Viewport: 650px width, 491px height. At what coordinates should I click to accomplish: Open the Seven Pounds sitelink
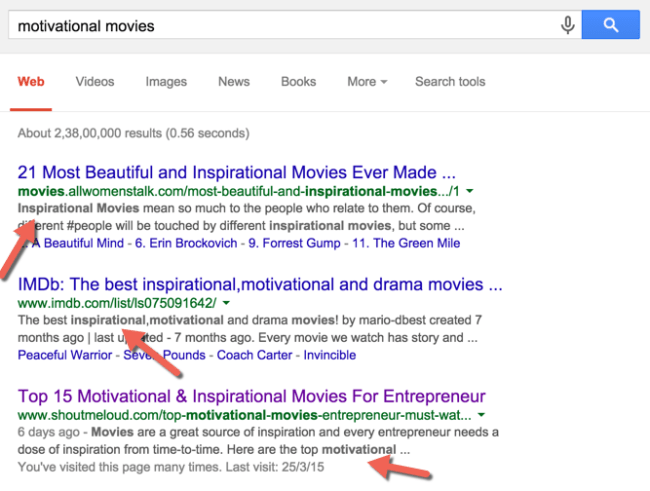164,355
